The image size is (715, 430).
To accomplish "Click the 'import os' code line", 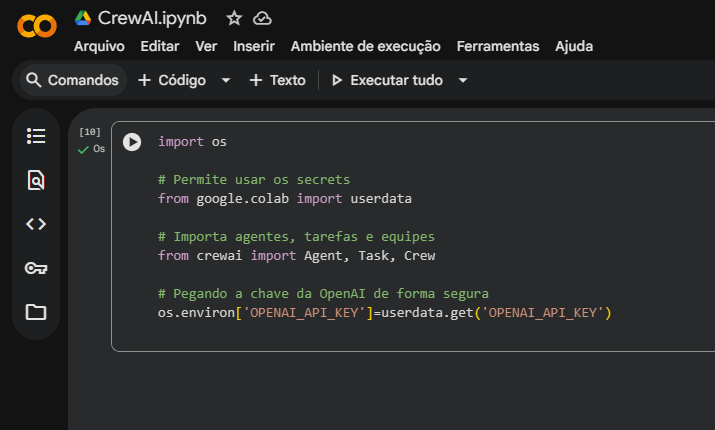I will pyautogui.click(x=192, y=142).
